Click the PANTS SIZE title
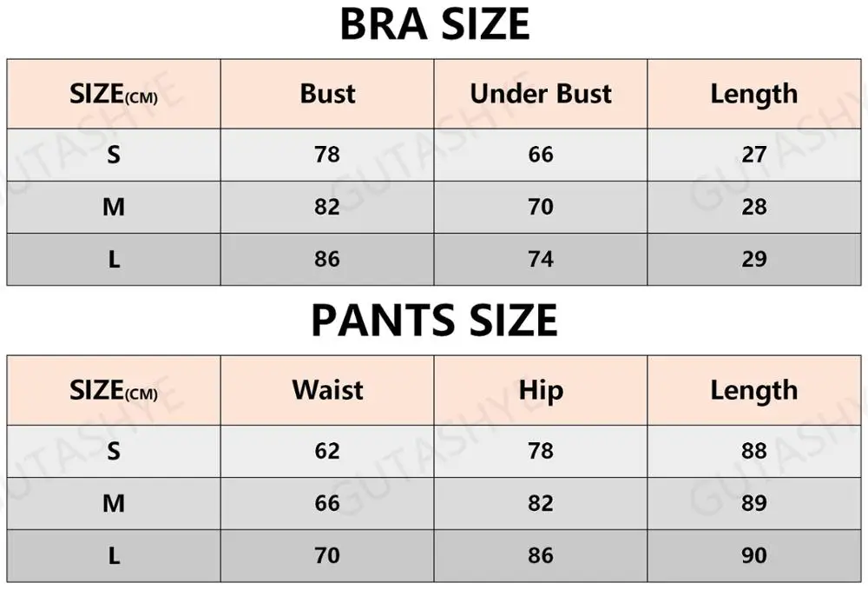This screenshot has width=868, height=589. coord(434,321)
